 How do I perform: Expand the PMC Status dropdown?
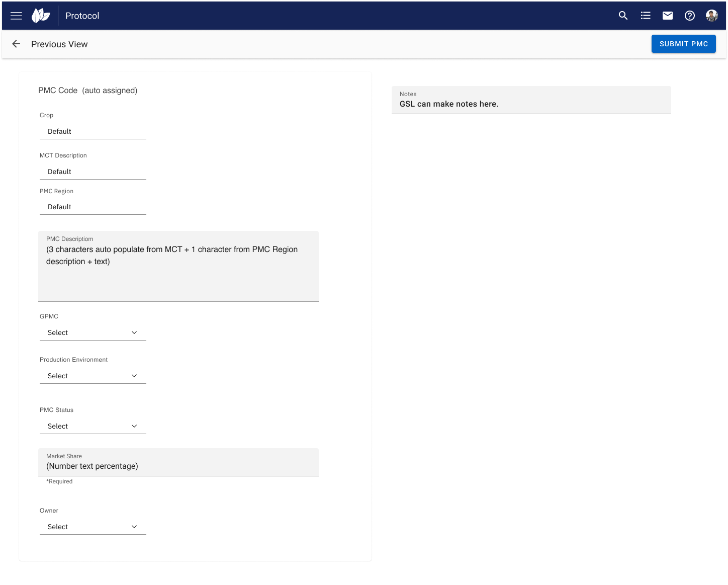[x=93, y=426]
